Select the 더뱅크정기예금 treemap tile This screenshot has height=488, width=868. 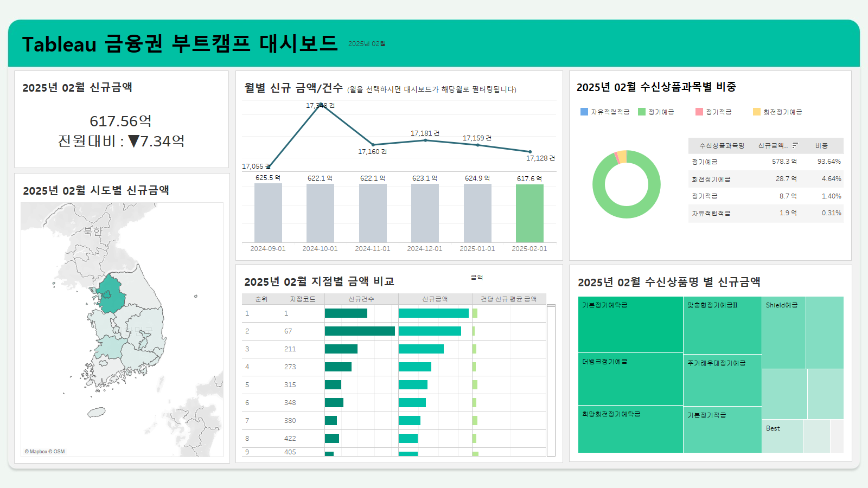630,379
